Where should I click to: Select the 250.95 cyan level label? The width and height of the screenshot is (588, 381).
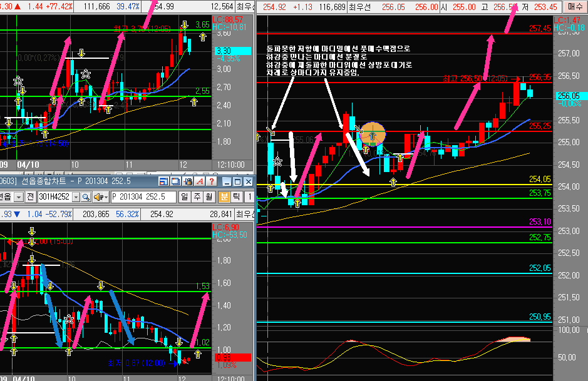(540, 317)
